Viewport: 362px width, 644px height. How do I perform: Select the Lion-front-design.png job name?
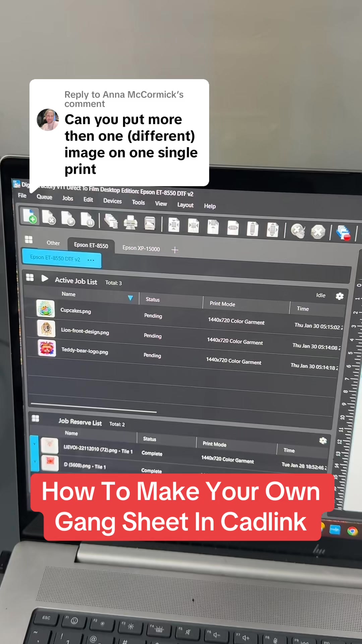pyautogui.click(x=85, y=331)
